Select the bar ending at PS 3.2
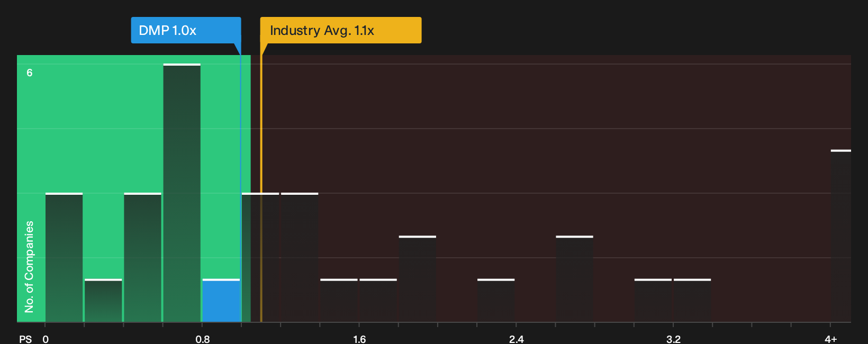This screenshot has width=868, height=344. (653, 300)
